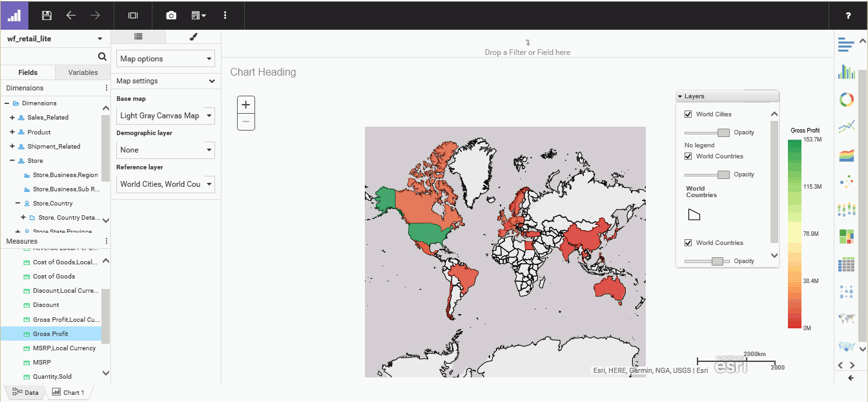The image size is (868, 402).
Task: Zoom out on the map
Action: click(245, 122)
